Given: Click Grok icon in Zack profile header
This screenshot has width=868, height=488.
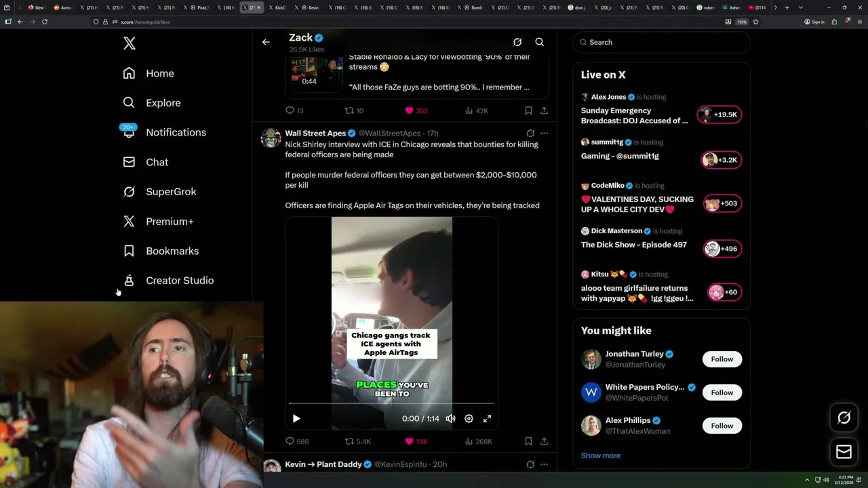Looking at the screenshot, I should pyautogui.click(x=517, y=42).
